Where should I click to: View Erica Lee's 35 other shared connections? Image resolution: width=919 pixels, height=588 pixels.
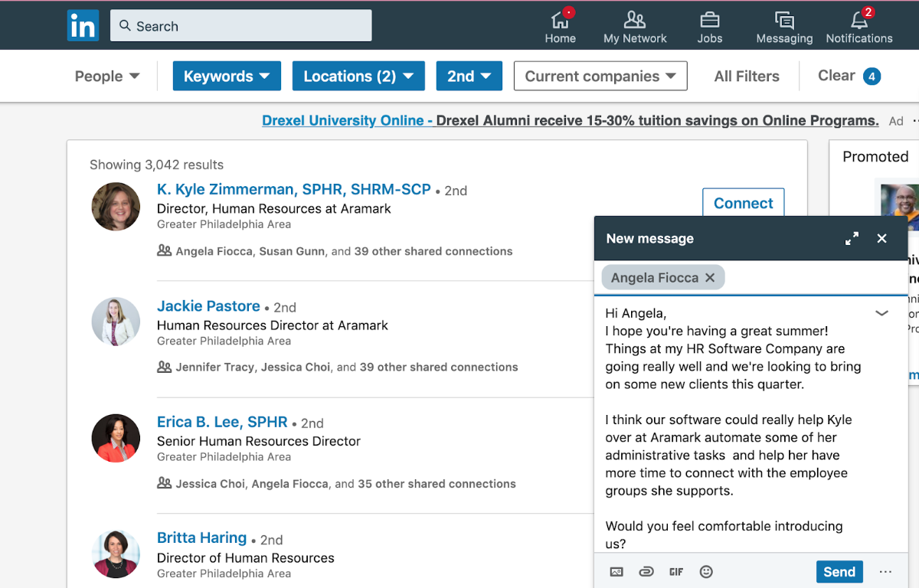pos(437,484)
